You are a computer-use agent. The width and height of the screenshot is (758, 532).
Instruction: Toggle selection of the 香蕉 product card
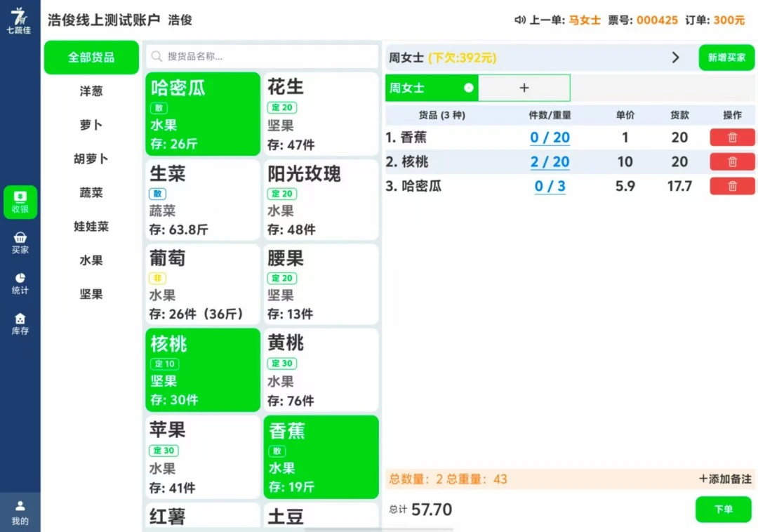321,456
